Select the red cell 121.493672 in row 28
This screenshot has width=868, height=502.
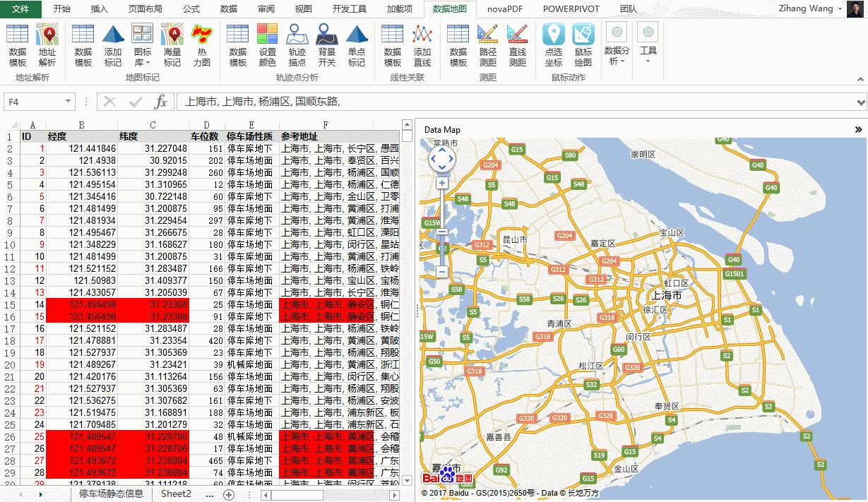[81, 472]
